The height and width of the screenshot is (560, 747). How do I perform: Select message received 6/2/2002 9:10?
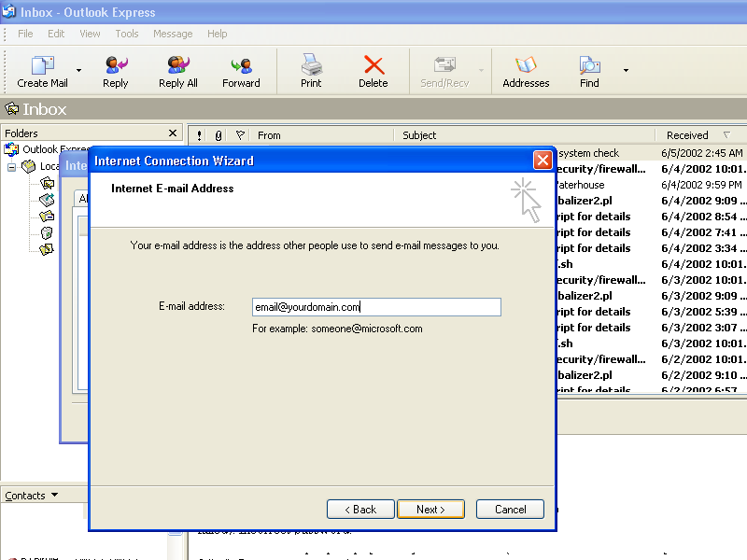(651, 375)
